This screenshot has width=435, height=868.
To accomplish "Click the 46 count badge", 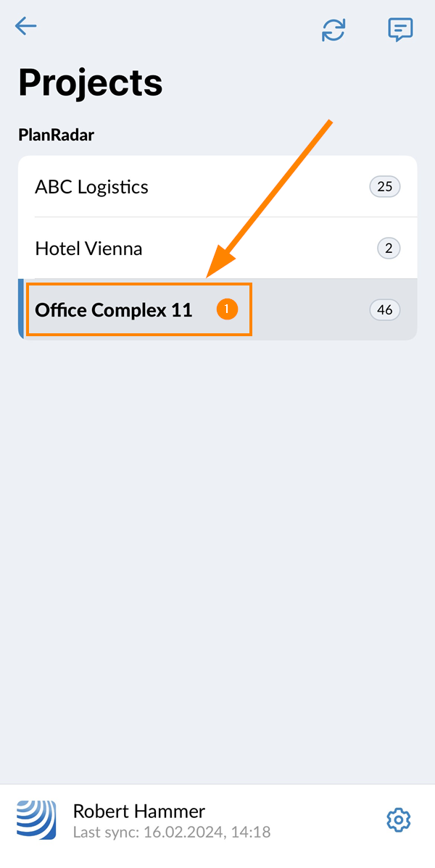I will 384,310.
